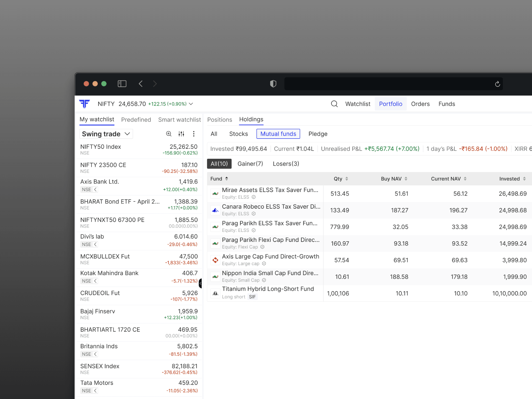The height and width of the screenshot is (399, 532).
Task: Expand NSE chevron under Axis Bank Ltd.
Action: tap(95, 190)
